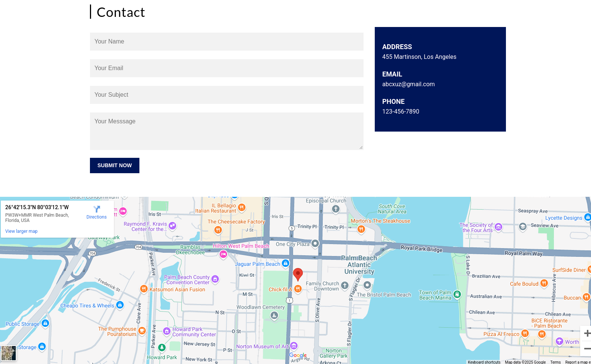This screenshot has height=364, width=591.
Task: Click the Chick-fil-A restaurant icon
Action: coord(298,289)
